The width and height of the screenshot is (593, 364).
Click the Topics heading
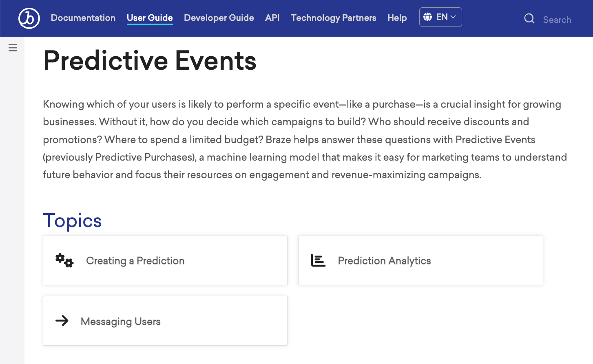[72, 221]
